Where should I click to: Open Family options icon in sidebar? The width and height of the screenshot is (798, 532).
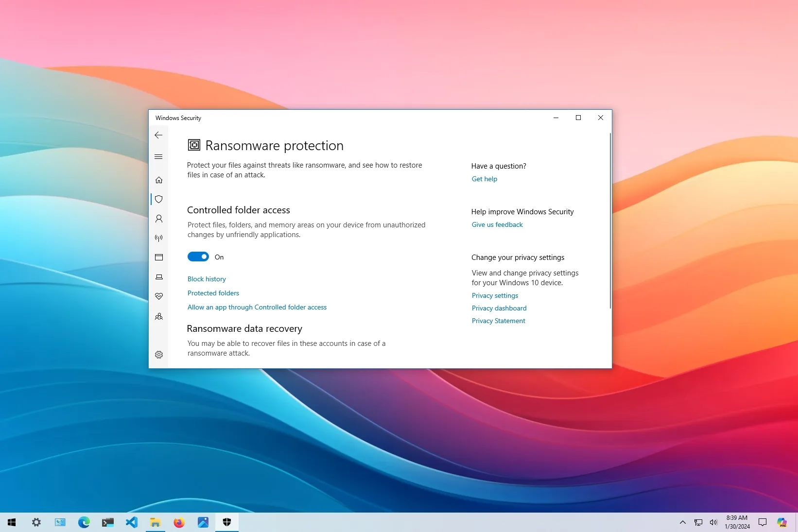pos(158,316)
